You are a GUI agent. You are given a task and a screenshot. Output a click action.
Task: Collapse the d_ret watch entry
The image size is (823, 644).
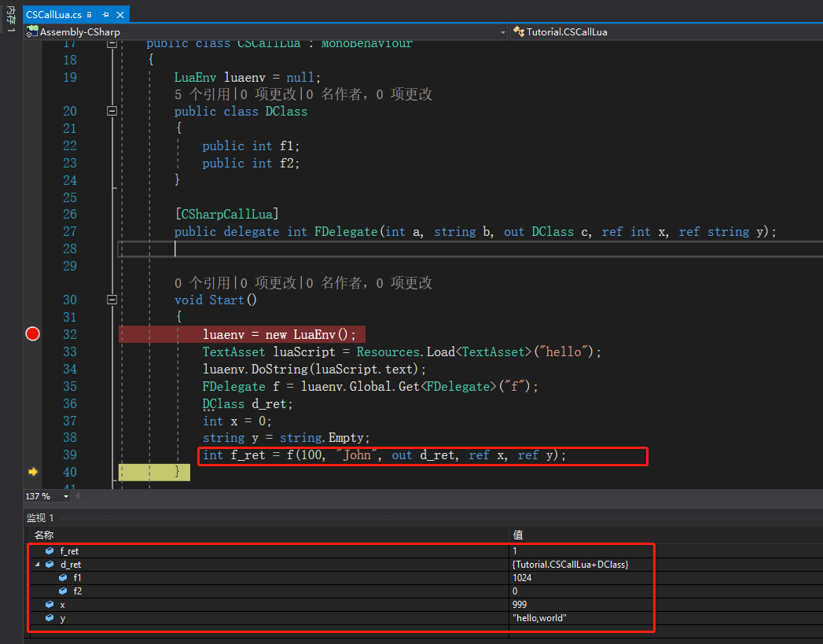pyautogui.click(x=37, y=565)
